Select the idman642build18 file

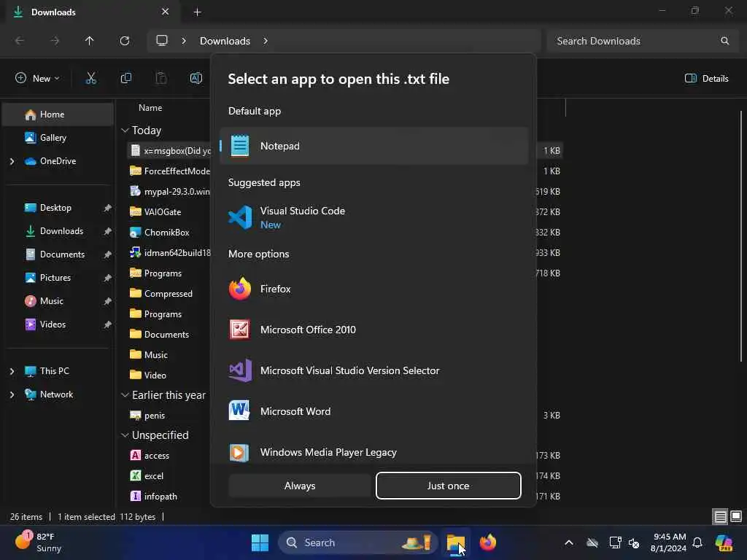coord(169,253)
